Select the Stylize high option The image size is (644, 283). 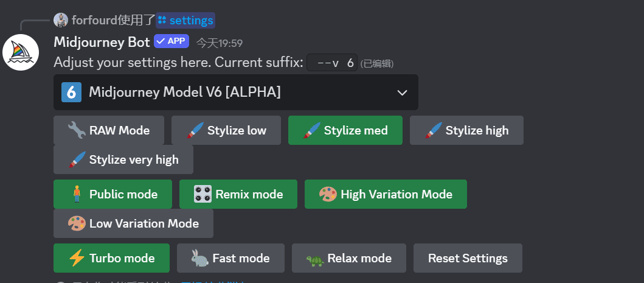(x=466, y=130)
